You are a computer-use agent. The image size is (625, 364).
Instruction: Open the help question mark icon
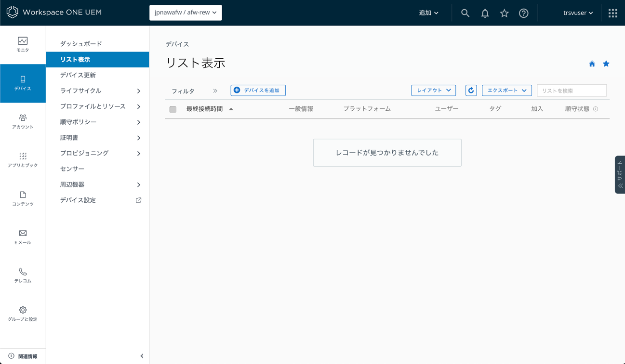[x=524, y=13]
